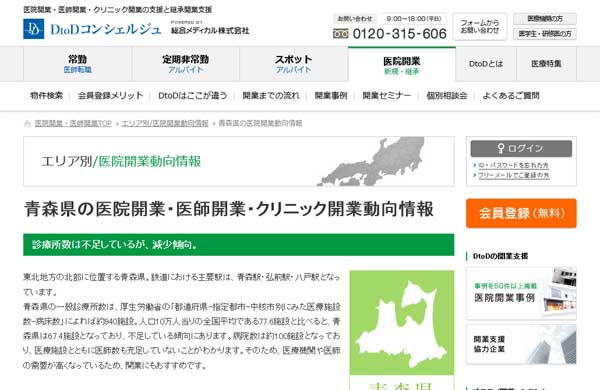Viewport: 600px width, 390px height.
Task: Open 個別相談会 submenu item
Action: click(x=447, y=96)
